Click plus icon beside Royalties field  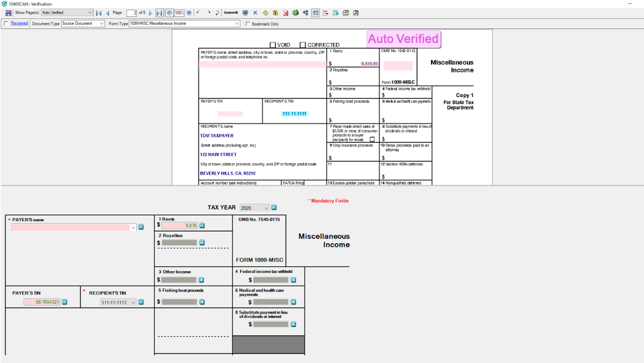[x=202, y=243]
